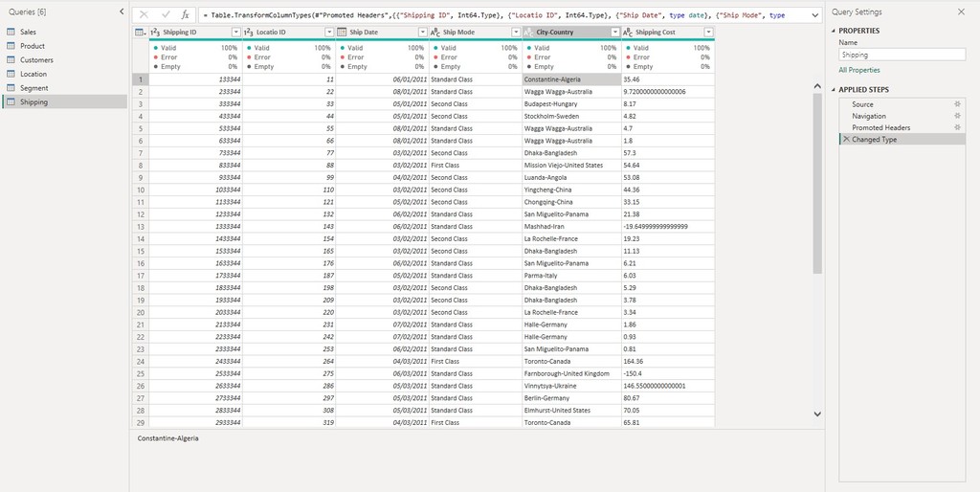Select the Shipping ID column header

(x=195, y=33)
